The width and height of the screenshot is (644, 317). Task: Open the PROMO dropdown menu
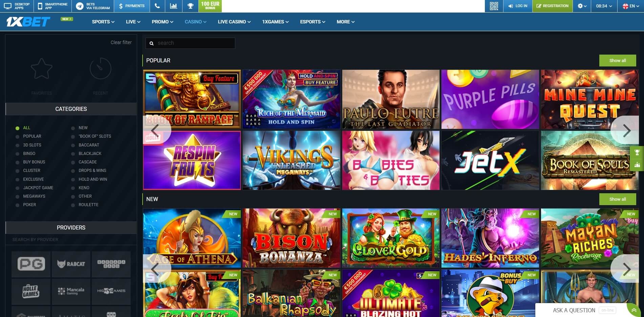162,21
